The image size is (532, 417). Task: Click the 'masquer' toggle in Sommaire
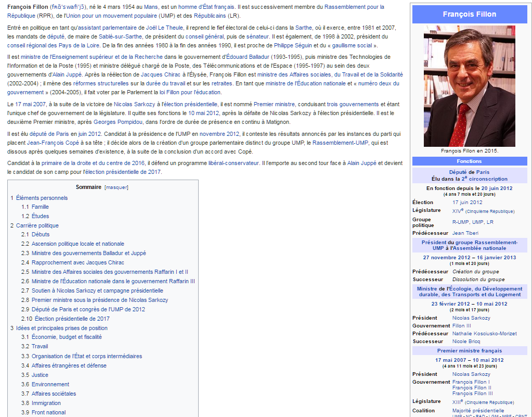[x=116, y=187]
